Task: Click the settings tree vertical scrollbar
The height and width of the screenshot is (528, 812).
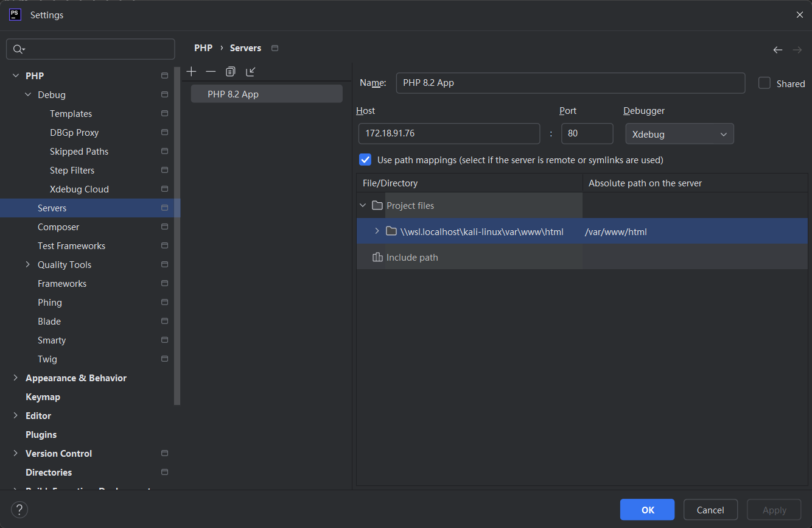Action: pos(177,236)
